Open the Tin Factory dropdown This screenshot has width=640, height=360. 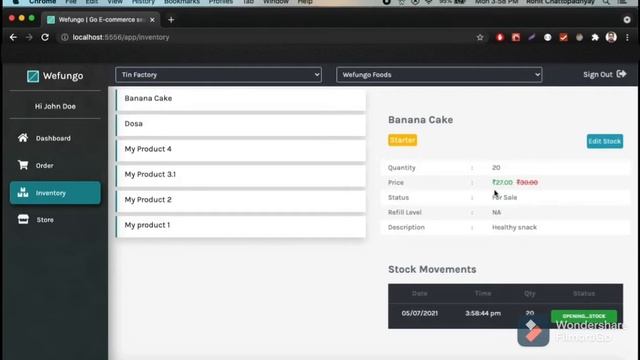[x=218, y=75]
